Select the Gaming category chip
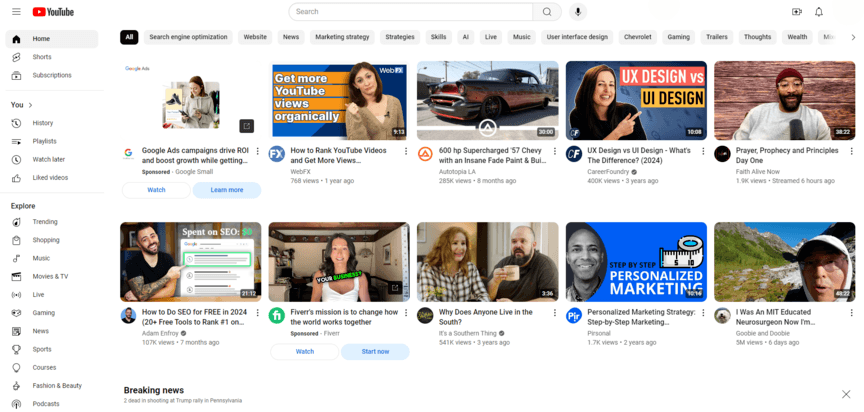The width and height of the screenshot is (864, 412). [x=679, y=37]
